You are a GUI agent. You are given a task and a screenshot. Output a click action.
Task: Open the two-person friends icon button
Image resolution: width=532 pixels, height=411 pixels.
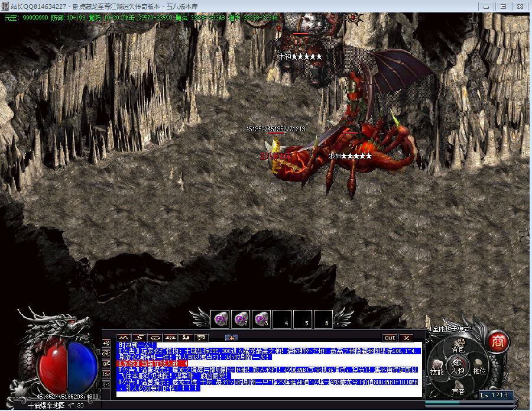point(186,338)
